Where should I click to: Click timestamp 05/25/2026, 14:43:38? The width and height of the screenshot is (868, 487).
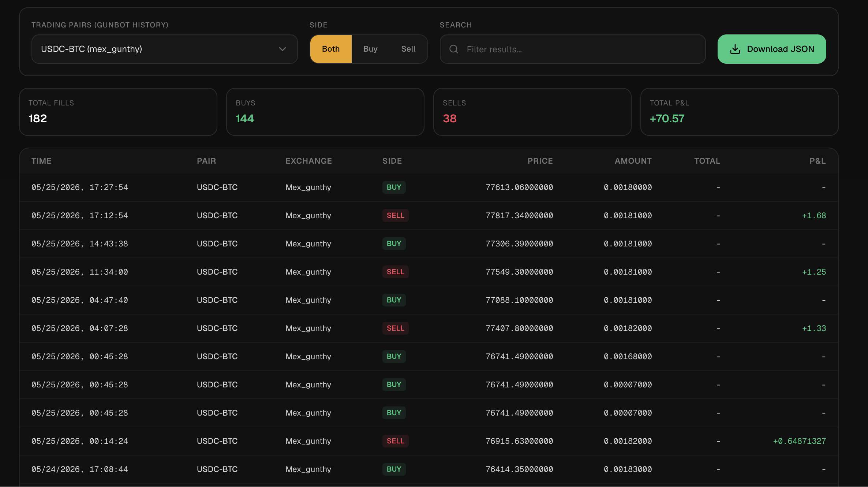[x=80, y=244]
